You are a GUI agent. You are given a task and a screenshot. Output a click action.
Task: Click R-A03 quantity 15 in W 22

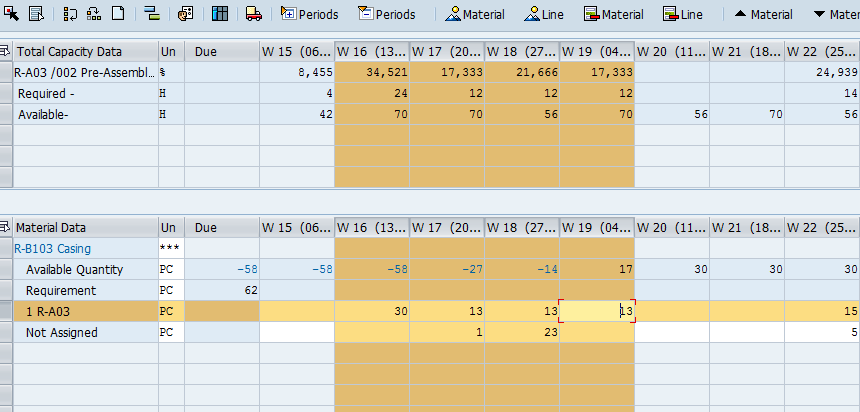tap(822, 311)
